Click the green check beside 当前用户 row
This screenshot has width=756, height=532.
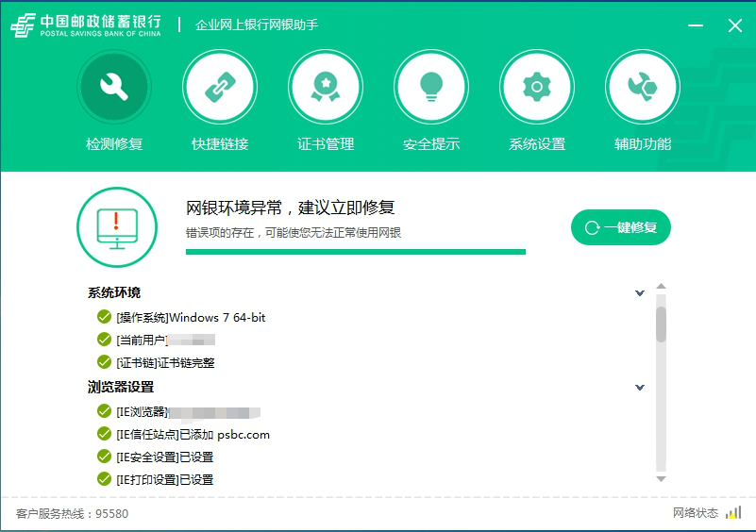(104, 340)
